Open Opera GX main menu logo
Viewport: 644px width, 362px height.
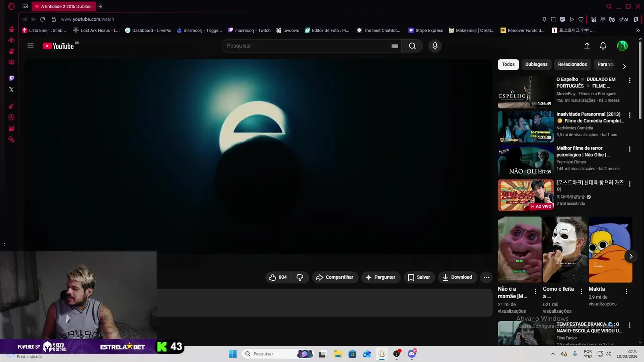[11, 6]
